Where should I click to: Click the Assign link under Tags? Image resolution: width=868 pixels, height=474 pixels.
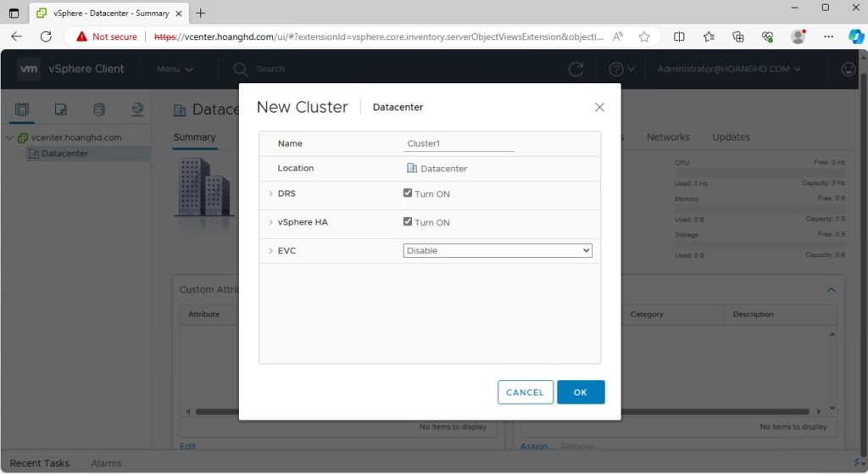tap(535, 446)
